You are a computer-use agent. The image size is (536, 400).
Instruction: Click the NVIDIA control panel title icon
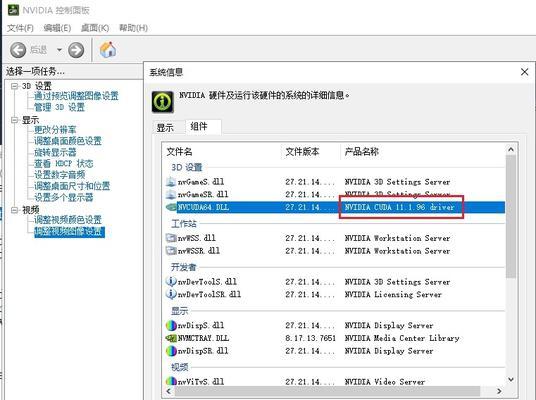pyautogui.click(x=13, y=10)
